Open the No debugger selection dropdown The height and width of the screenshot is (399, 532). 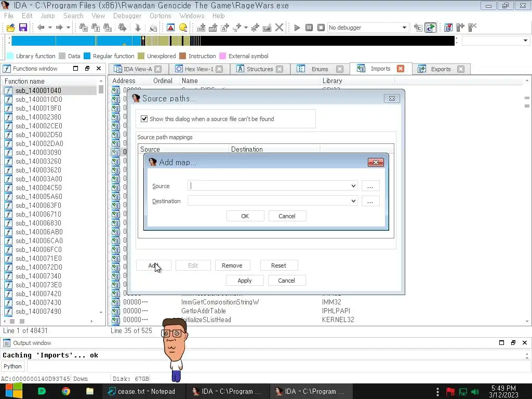coord(404,28)
